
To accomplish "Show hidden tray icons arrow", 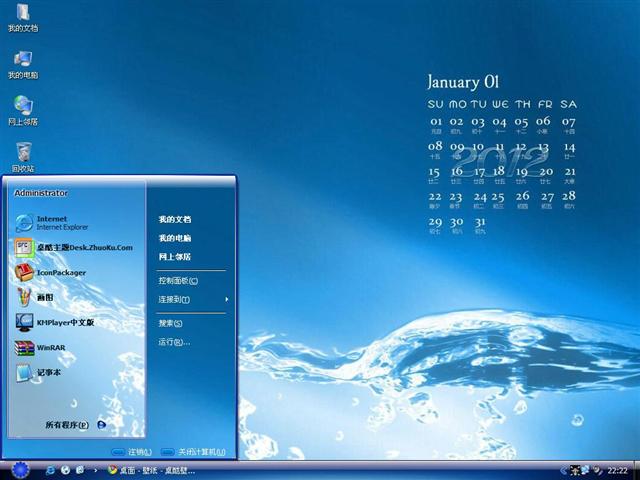I will (x=564, y=471).
